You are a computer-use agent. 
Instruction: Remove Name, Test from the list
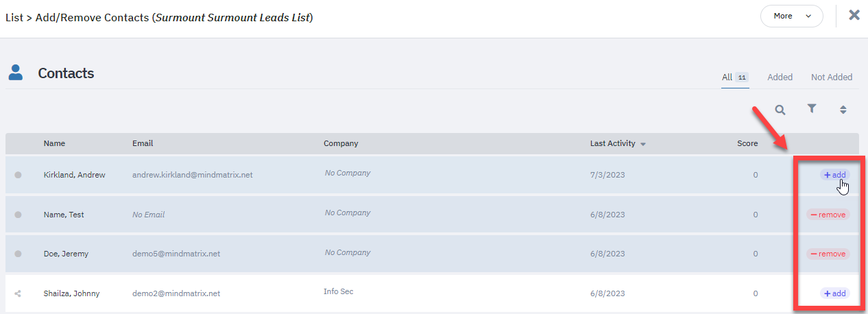828,215
